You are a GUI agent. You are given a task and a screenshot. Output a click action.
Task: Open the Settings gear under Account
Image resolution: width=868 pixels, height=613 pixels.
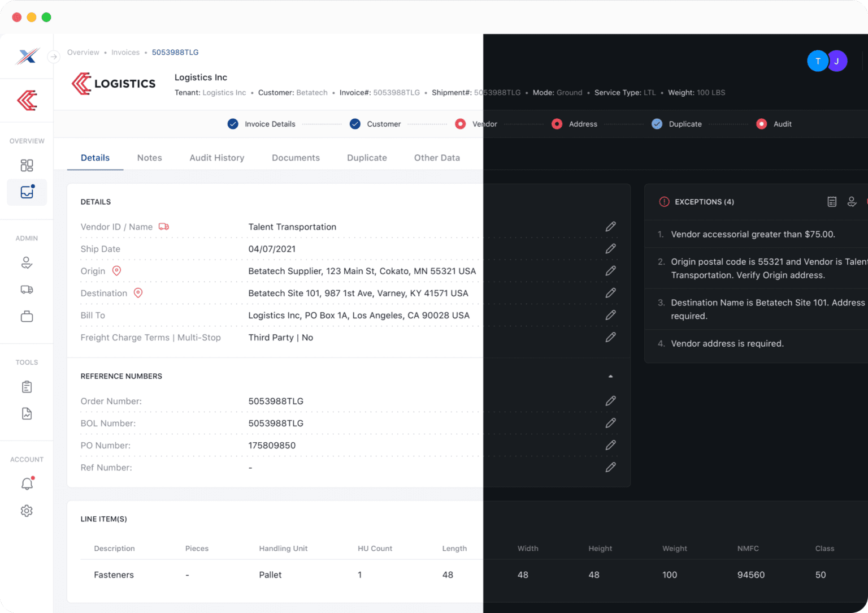click(27, 511)
